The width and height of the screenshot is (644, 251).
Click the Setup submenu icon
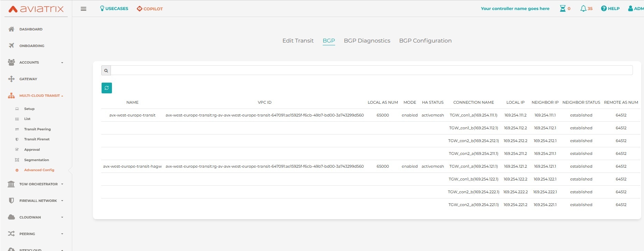coord(17,109)
